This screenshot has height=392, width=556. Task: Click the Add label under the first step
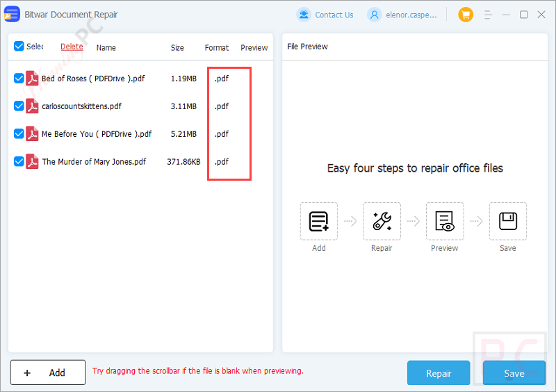(319, 248)
